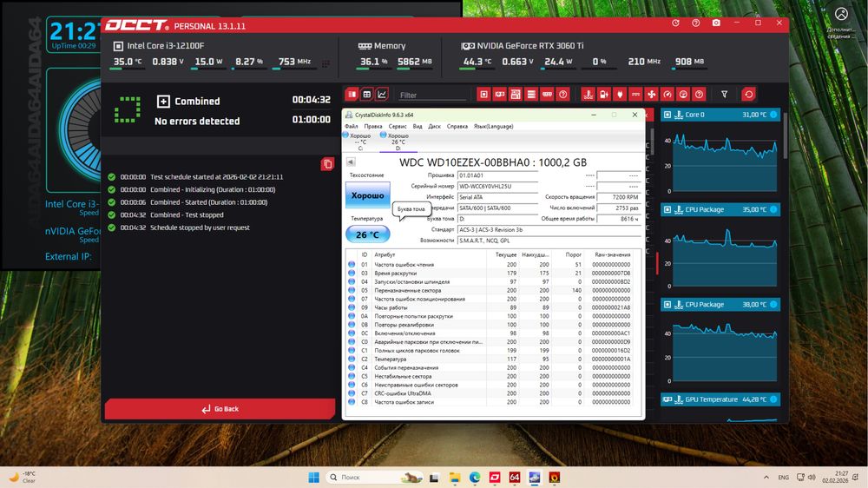Click the taskbar Поиск search box

pyautogui.click(x=375, y=478)
